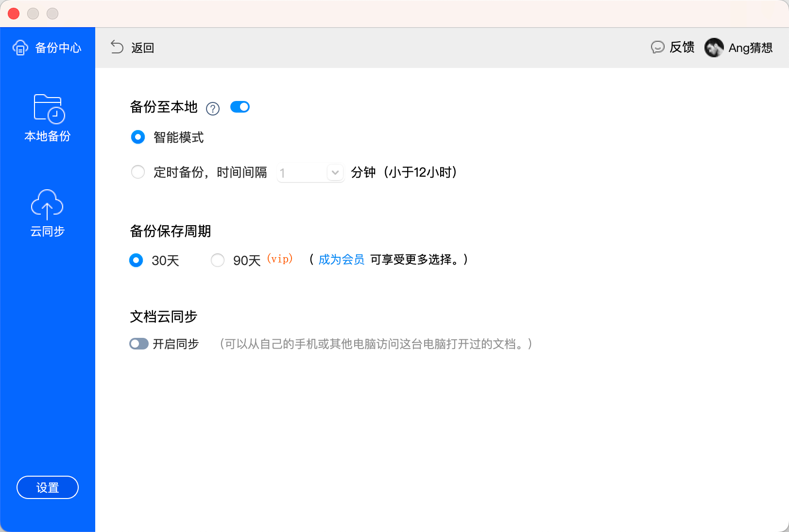This screenshot has height=532, width=789.
Task: Click the Backup Center (备份中心) logo icon
Action: tap(20, 48)
